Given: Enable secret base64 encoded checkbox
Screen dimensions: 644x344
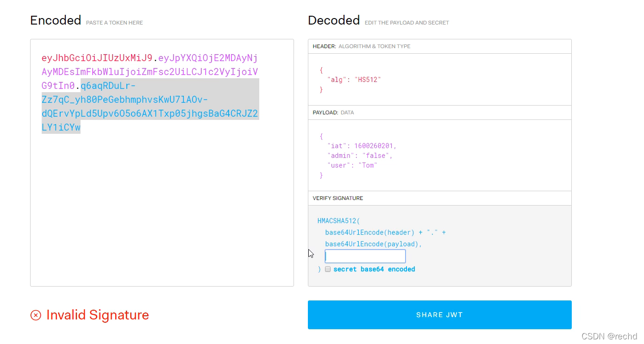Looking at the screenshot, I should (x=328, y=269).
